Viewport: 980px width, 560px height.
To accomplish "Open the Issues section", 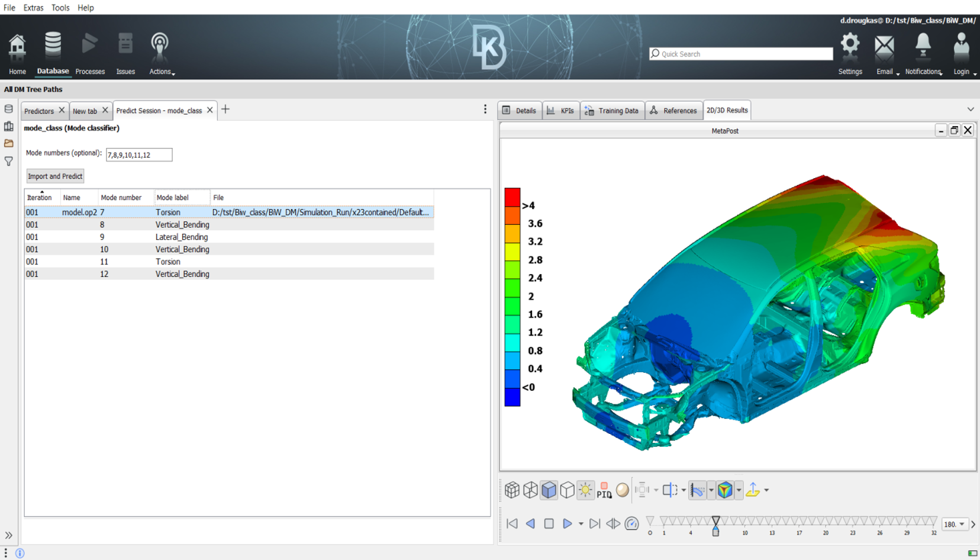I will pyautogui.click(x=125, y=54).
